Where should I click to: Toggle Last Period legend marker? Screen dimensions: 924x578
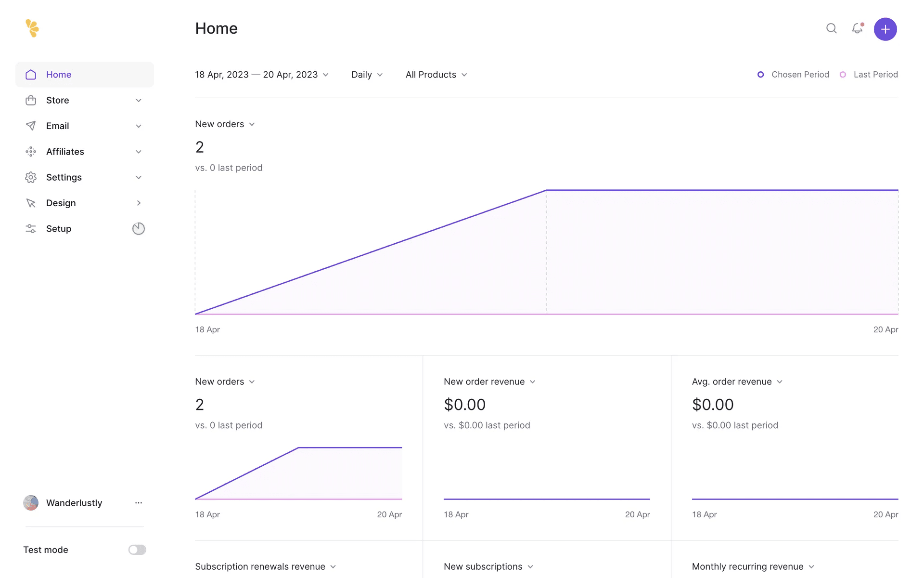tap(843, 75)
